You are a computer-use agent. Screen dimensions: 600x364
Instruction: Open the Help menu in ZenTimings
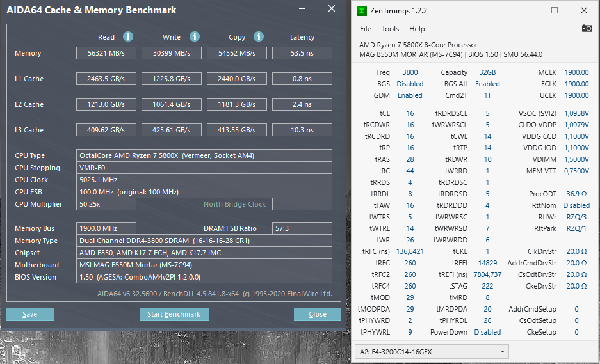(x=417, y=29)
